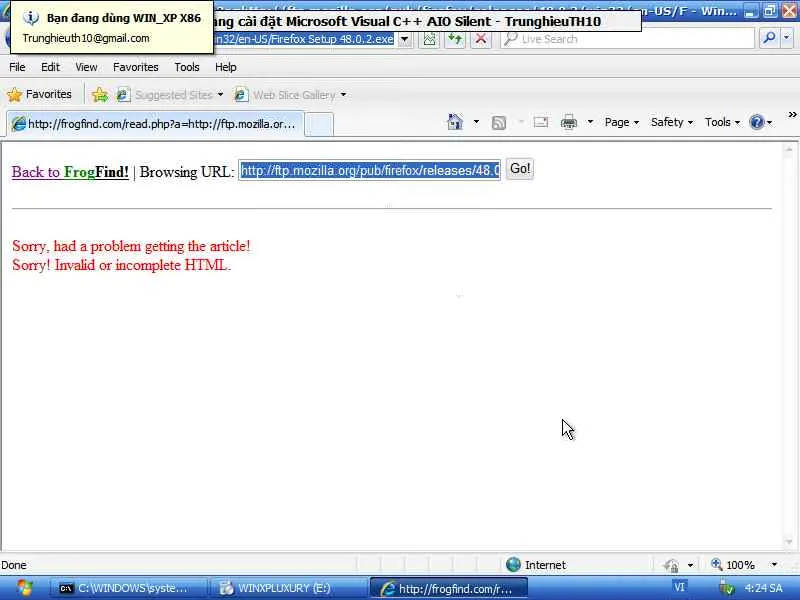
Task: Switch to WINXPLUXURY (E:) taskbar item
Action: coord(288,588)
